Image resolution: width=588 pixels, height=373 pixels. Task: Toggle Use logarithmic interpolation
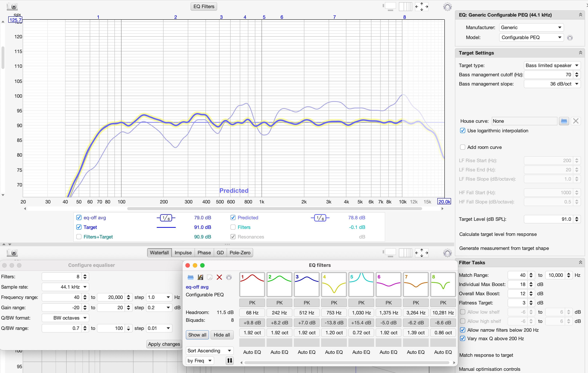tap(462, 131)
